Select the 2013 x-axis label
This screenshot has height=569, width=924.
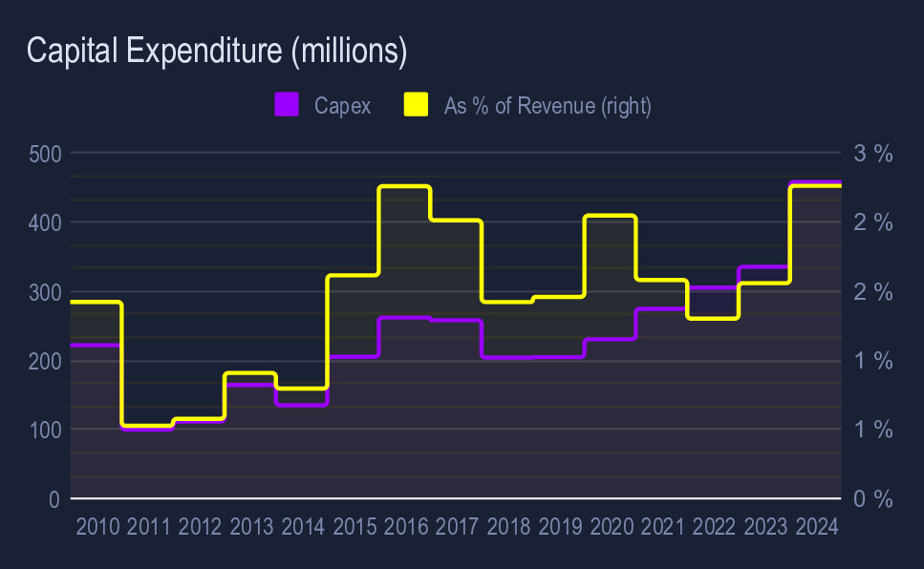(251, 527)
